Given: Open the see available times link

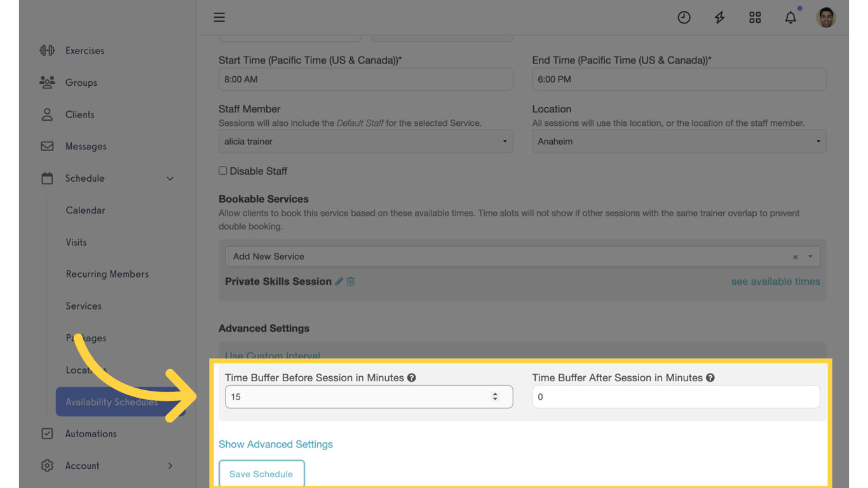Looking at the screenshot, I should pyautogui.click(x=775, y=281).
